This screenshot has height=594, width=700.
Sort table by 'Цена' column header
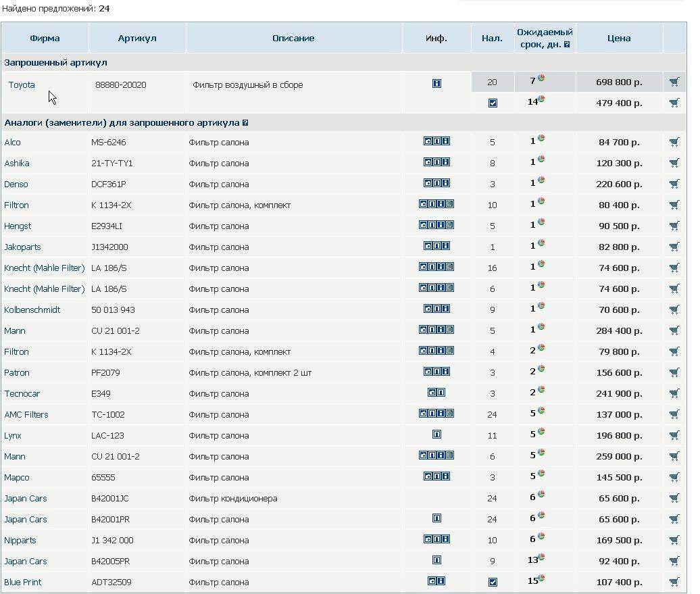619,39
